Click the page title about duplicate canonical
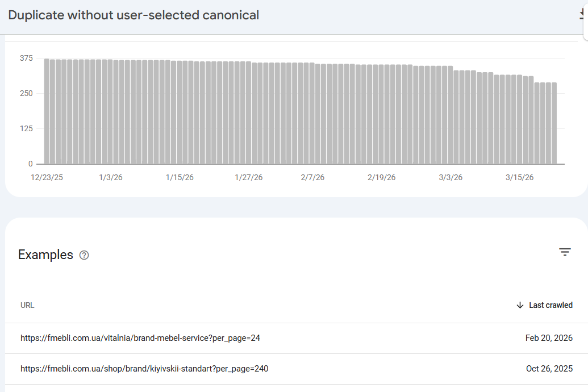The image size is (588, 392). [134, 15]
